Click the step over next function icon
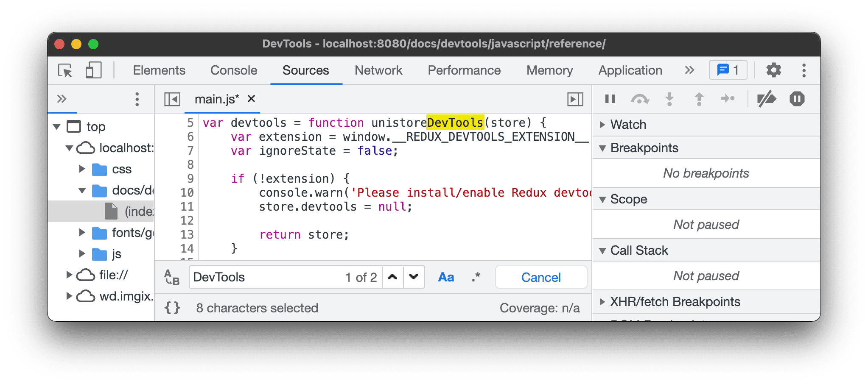Image resolution: width=868 pixels, height=384 pixels. tap(640, 99)
